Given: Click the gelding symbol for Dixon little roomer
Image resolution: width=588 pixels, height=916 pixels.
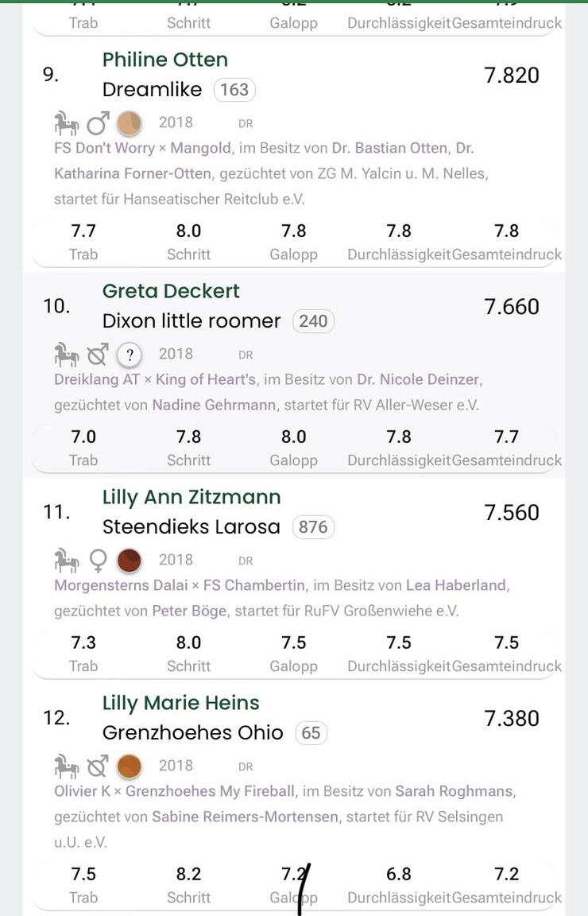Looking at the screenshot, I should click(98, 354).
